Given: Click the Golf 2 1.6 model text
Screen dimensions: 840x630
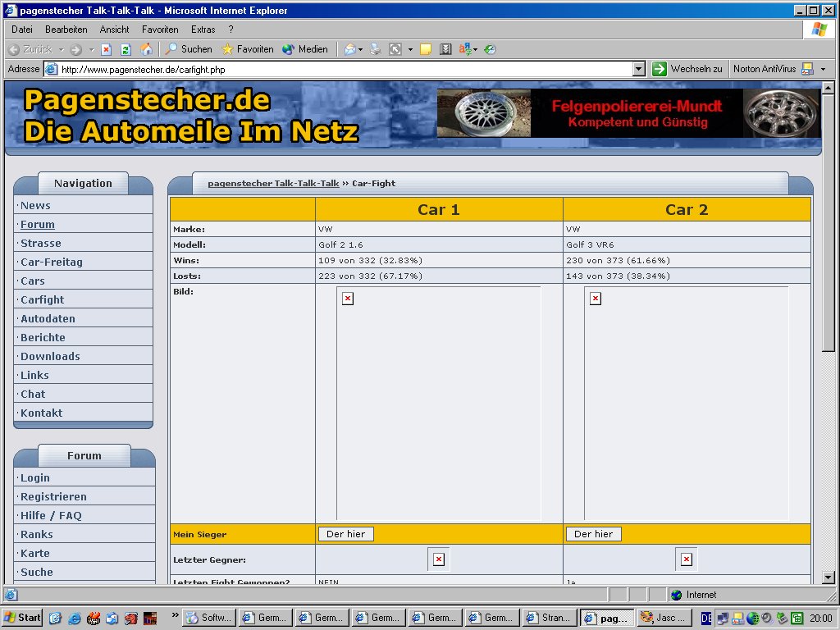Looking at the screenshot, I should (340, 244).
